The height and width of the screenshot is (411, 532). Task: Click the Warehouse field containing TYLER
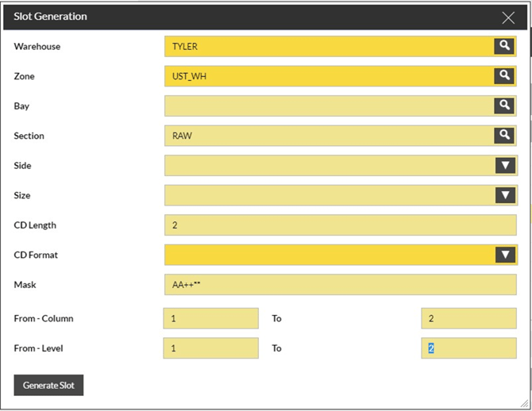(x=329, y=46)
